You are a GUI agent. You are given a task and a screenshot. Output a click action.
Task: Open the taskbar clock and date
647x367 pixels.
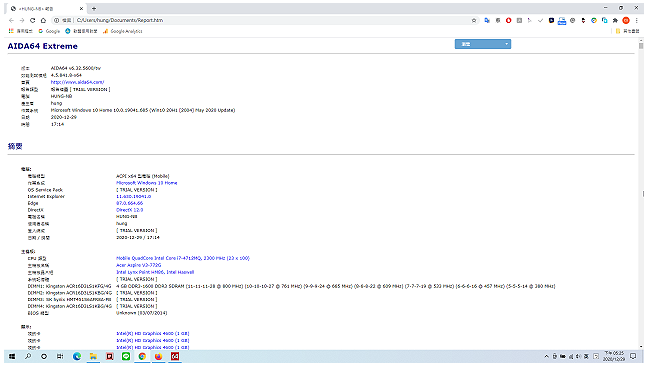pos(614,356)
